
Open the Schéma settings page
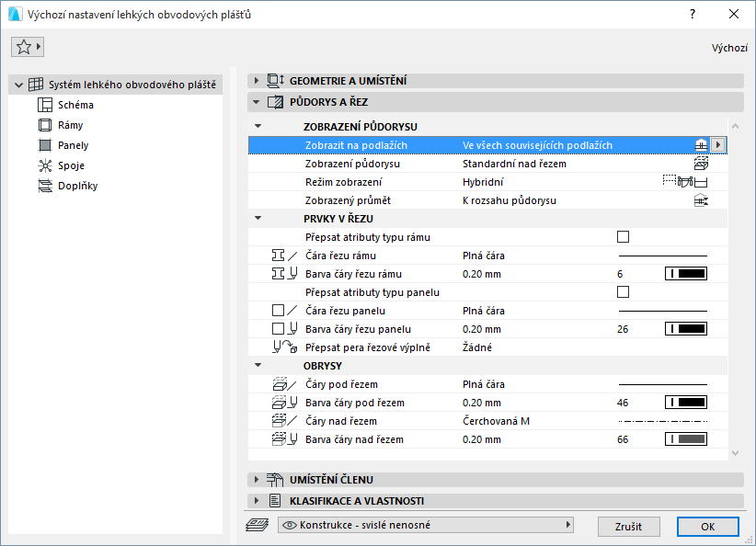[75, 105]
